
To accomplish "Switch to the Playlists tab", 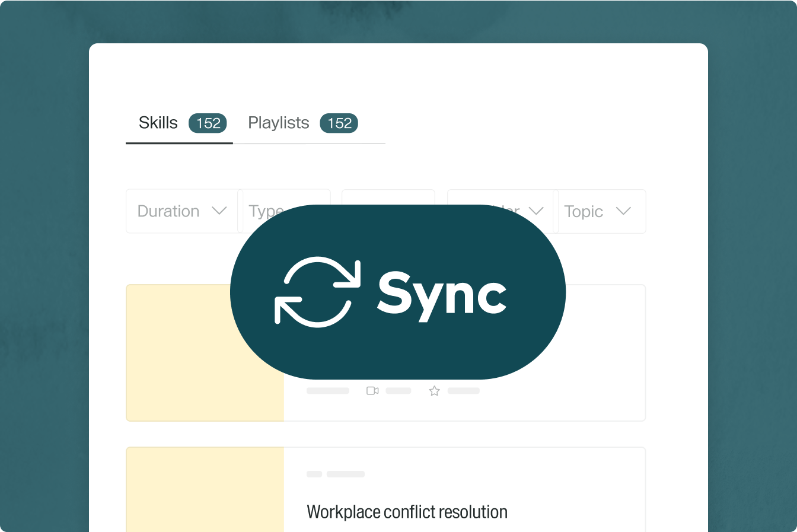I will pos(279,123).
